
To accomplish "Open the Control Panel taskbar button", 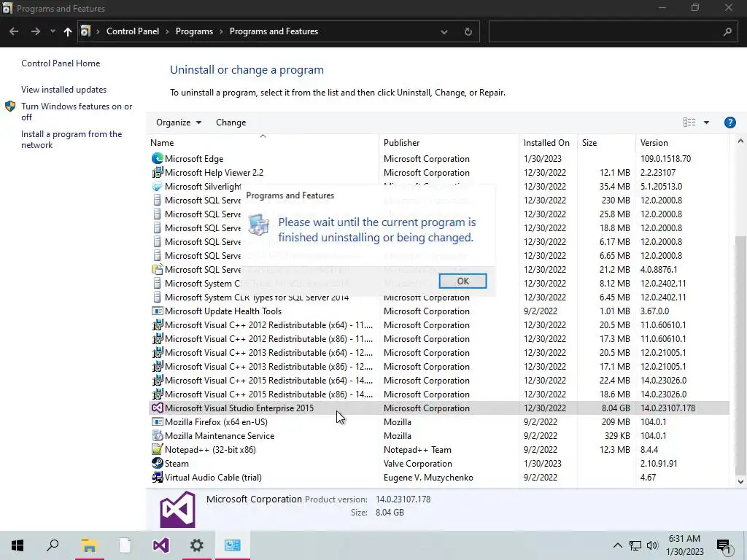I will (233, 545).
